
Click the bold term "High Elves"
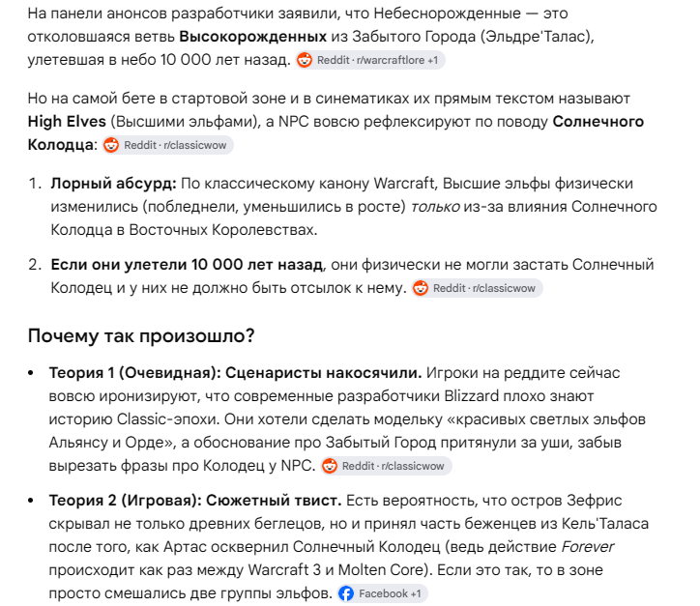tap(67, 122)
